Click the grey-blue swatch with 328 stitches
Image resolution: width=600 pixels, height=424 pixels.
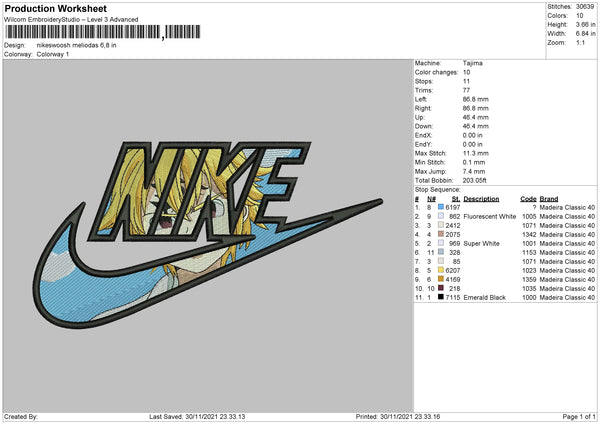pyautogui.click(x=442, y=252)
